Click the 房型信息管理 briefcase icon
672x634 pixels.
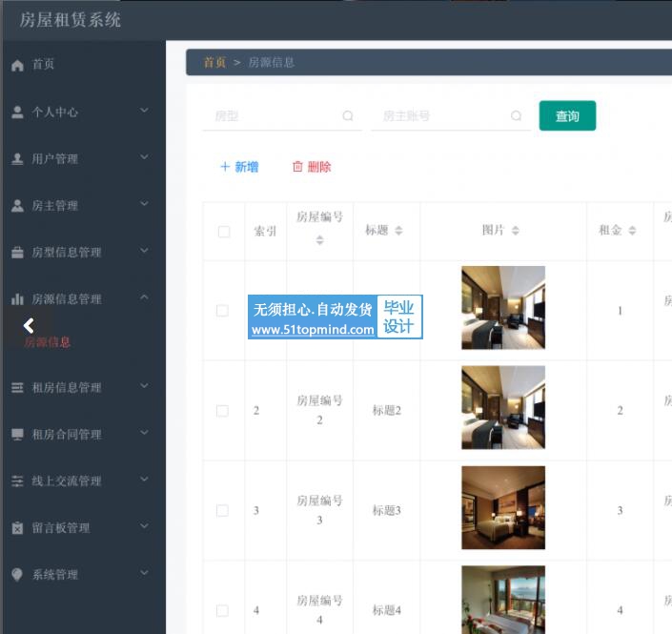[x=17, y=253]
